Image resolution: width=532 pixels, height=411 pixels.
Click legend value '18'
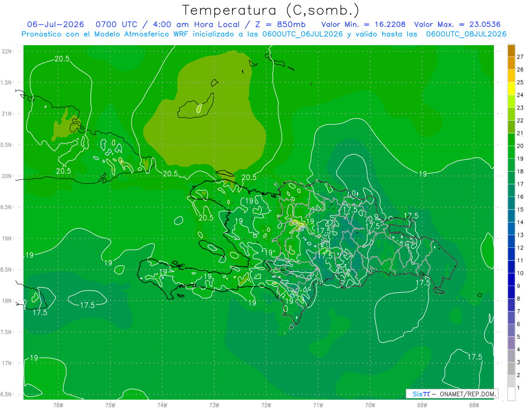pyautogui.click(x=520, y=171)
